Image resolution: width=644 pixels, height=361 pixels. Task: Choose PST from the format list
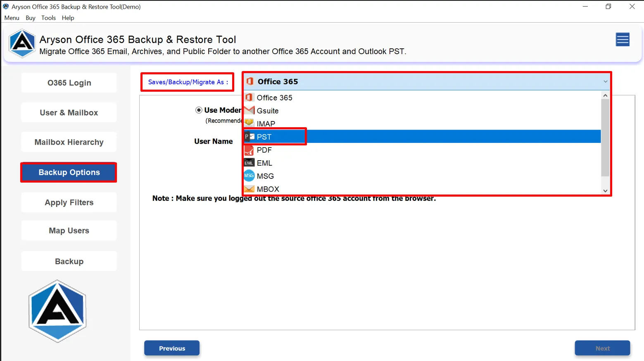click(264, 137)
